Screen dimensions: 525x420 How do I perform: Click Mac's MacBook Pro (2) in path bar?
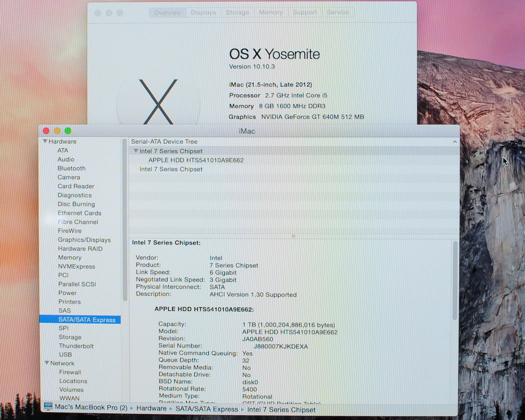tap(91, 407)
